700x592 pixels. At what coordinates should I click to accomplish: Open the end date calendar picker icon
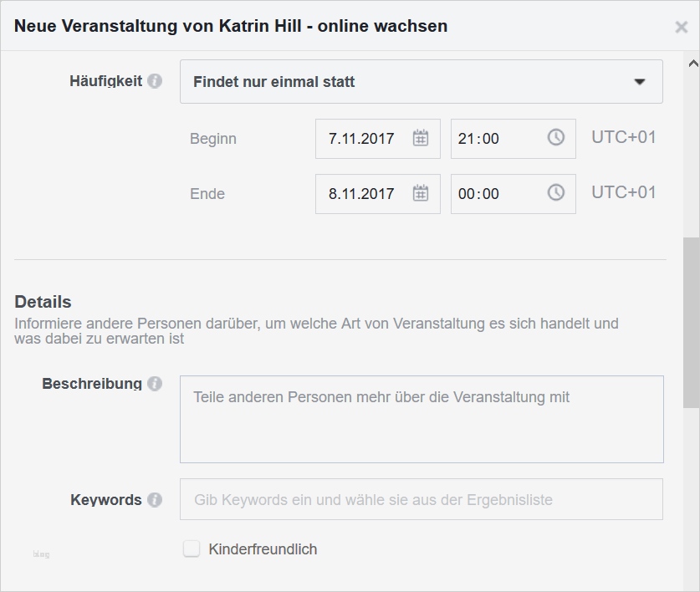pos(420,193)
